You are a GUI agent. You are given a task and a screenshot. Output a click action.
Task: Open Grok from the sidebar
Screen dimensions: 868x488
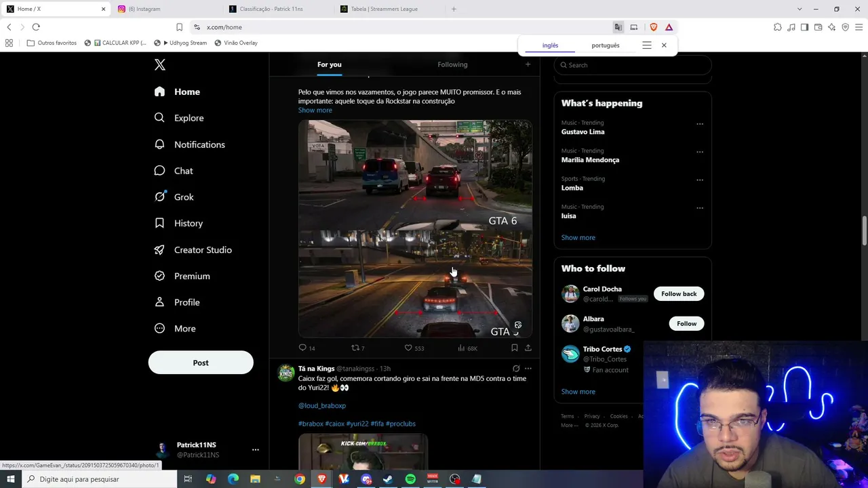coord(174,197)
